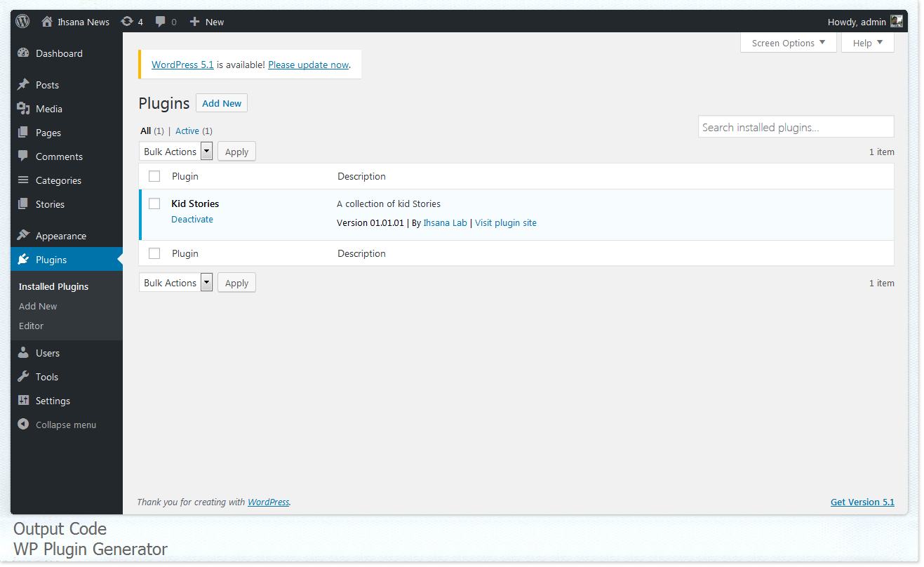Image resolution: width=924 pixels, height=567 pixels.
Task: Open the updates icon in admin bar
Action: click(127, 22)
